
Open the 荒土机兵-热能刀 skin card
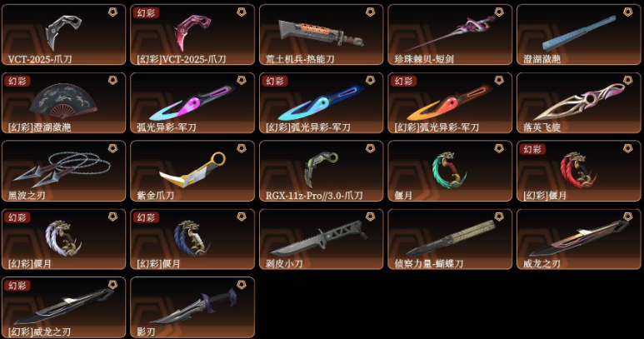pyautogui.click(x=322, y=34)
